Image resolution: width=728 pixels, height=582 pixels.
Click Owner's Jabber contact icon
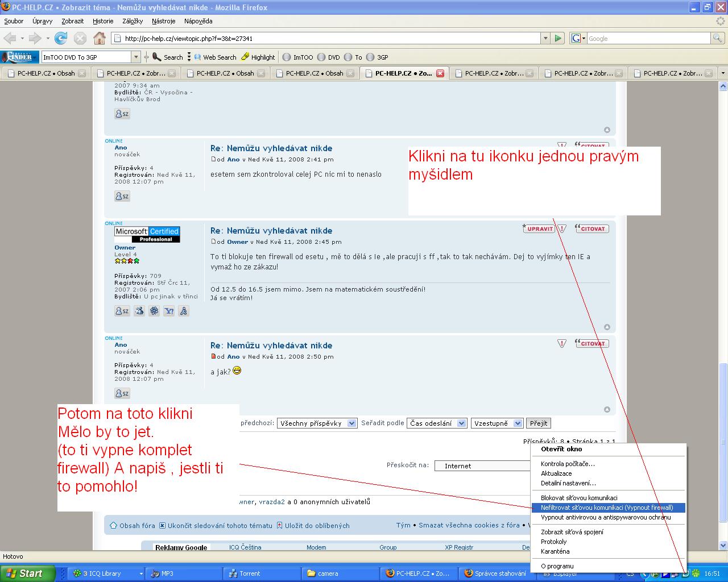tap(184, 311)
